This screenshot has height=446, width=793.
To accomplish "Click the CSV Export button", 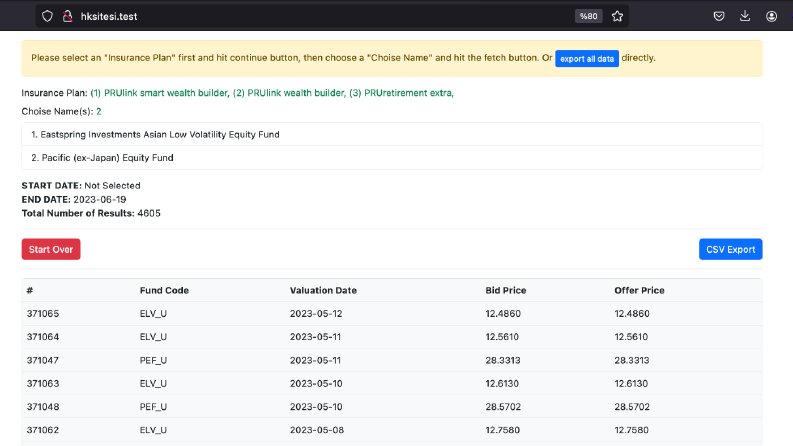I will [x=730, y=249].
